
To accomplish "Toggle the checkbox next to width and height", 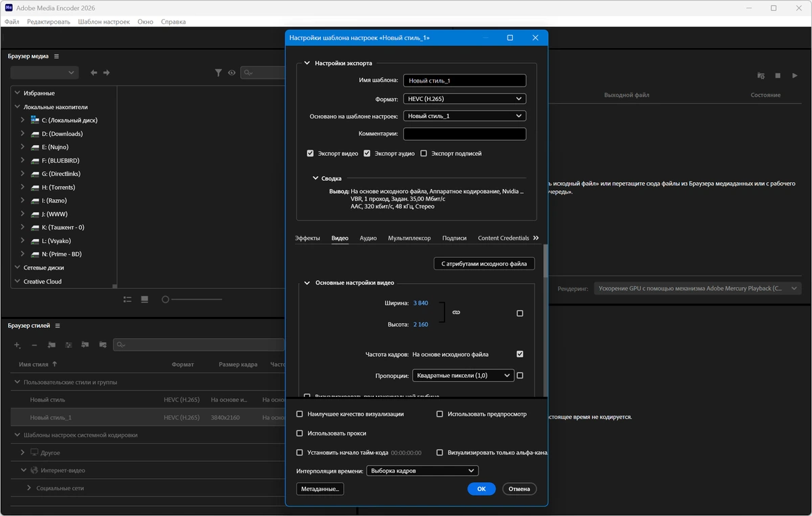I will coord(520,314).
